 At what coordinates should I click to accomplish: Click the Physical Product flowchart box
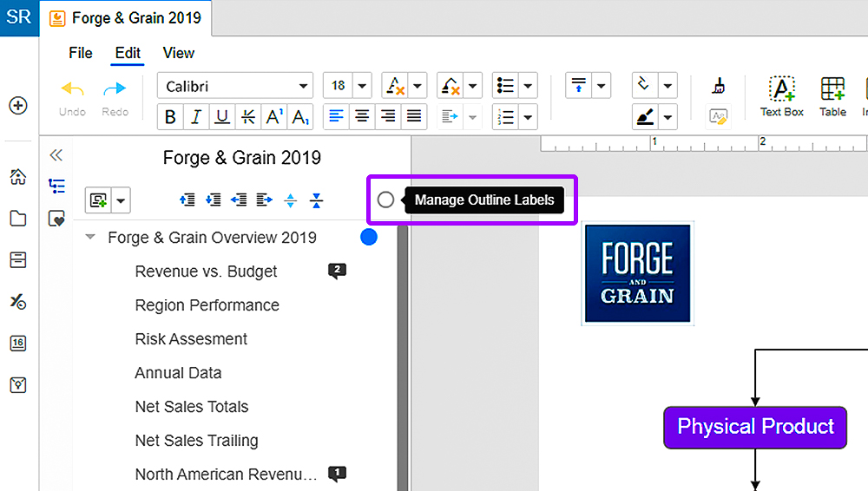(755, 427)
